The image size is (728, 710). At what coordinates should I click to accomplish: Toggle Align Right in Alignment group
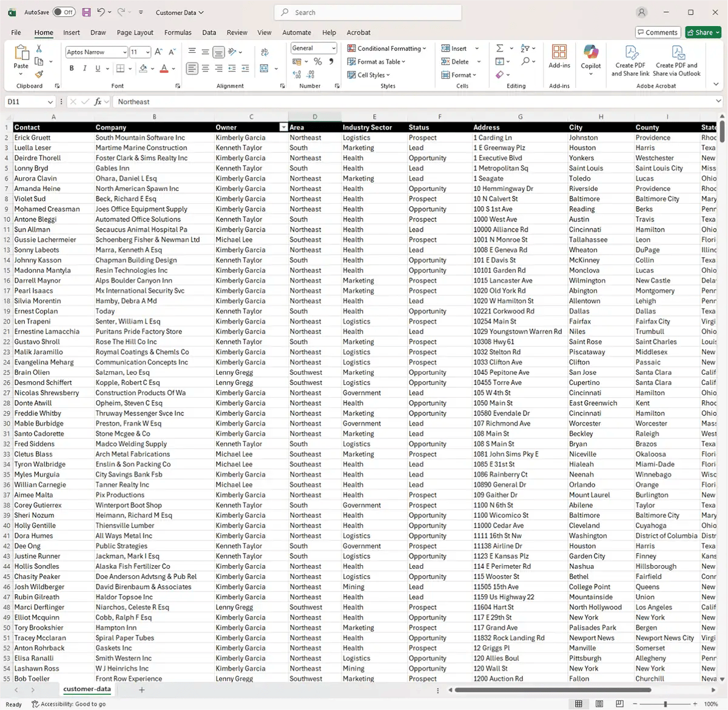coord(219,69)
